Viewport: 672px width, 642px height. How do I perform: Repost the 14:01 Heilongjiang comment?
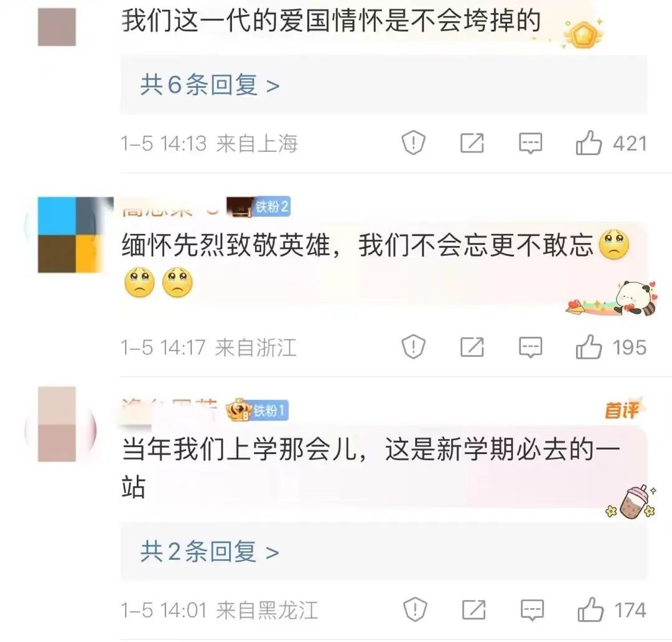pos(474,610)
